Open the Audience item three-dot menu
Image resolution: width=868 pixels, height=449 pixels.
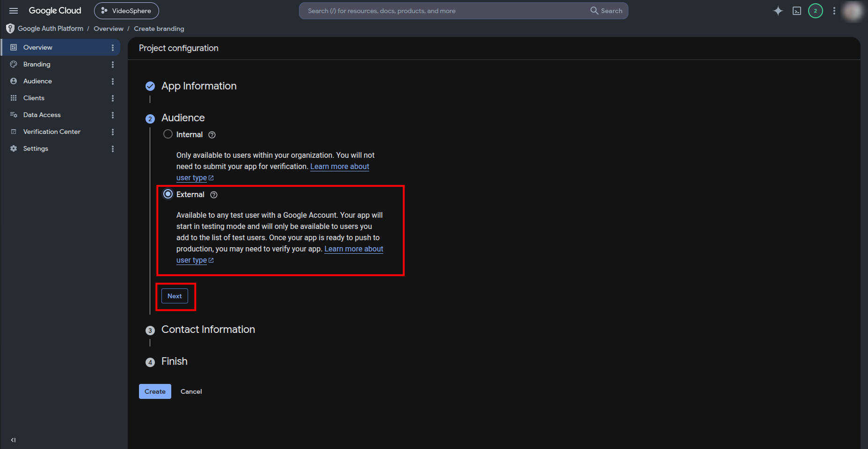pos(113,81)
